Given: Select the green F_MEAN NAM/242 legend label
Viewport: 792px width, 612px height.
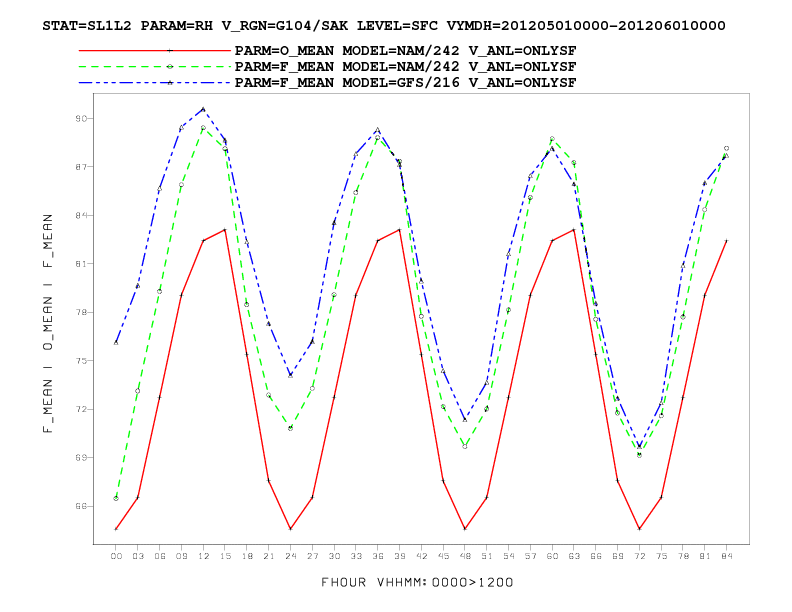Looking at the screenshot, I should click(x=405, y=67).
